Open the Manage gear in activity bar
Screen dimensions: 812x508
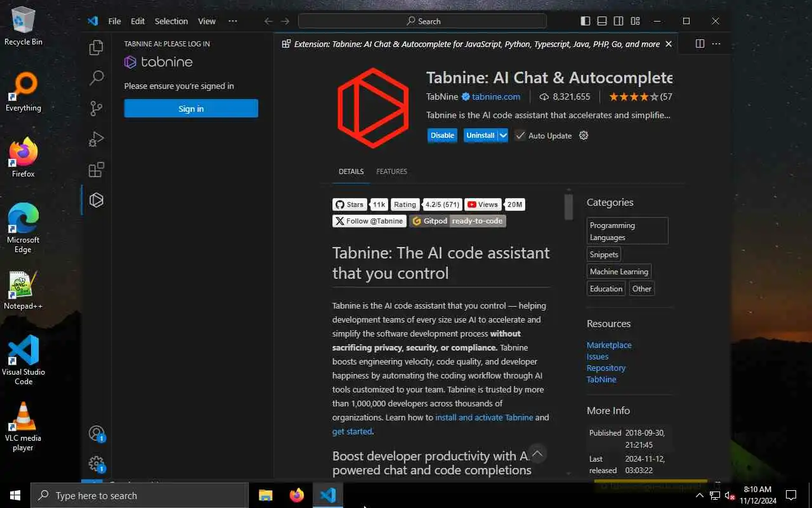pyautogui.click(x=96, y=464)
